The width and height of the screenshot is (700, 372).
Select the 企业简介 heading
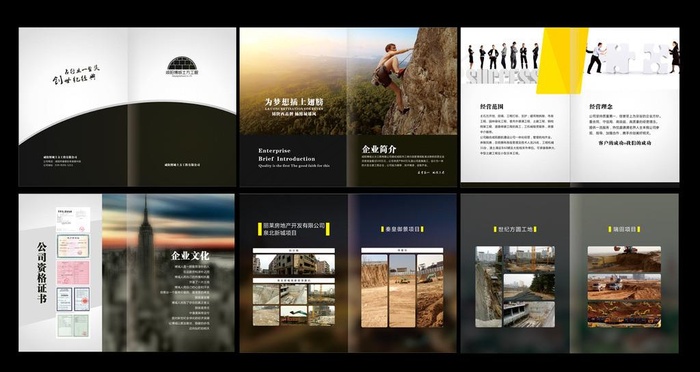(379, 149)
